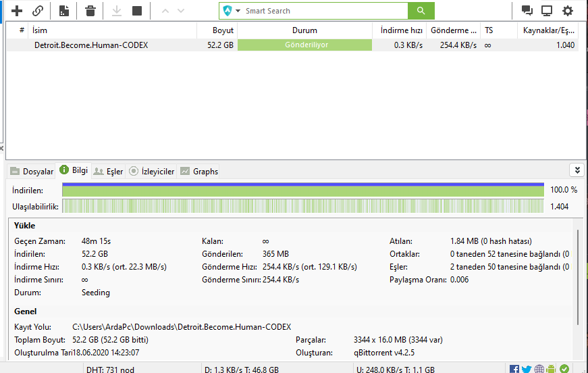This screenshot has width=588, height=373.
Task: Click the green search magnifier button
Action: (x=421, y=11)
